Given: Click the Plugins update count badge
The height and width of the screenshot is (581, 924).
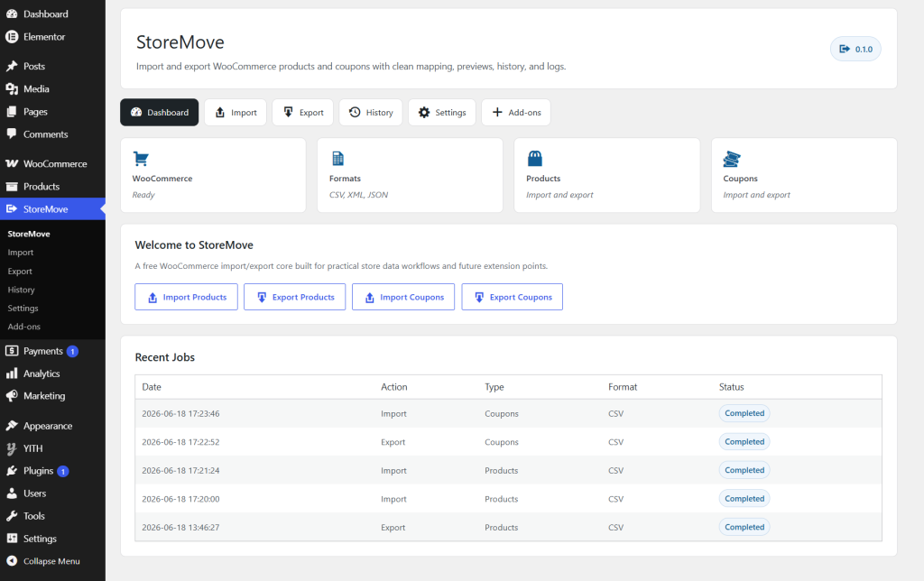Looking at the screenshot, I should [x=63, y=472].
